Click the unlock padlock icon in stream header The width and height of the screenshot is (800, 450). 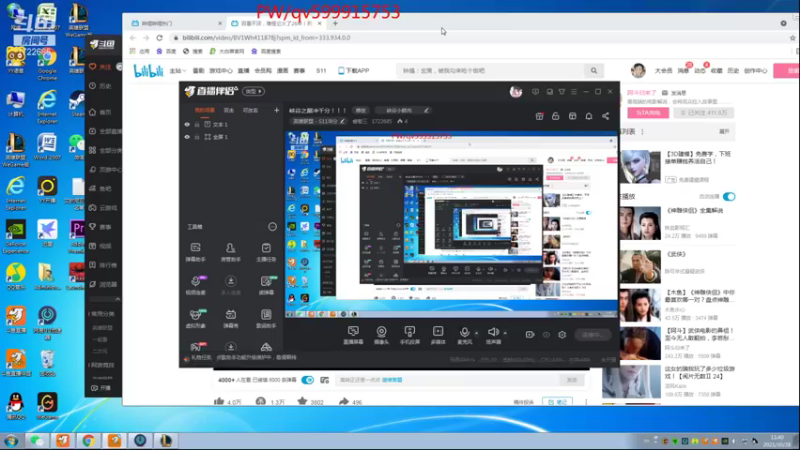click(x=556, y=116)
